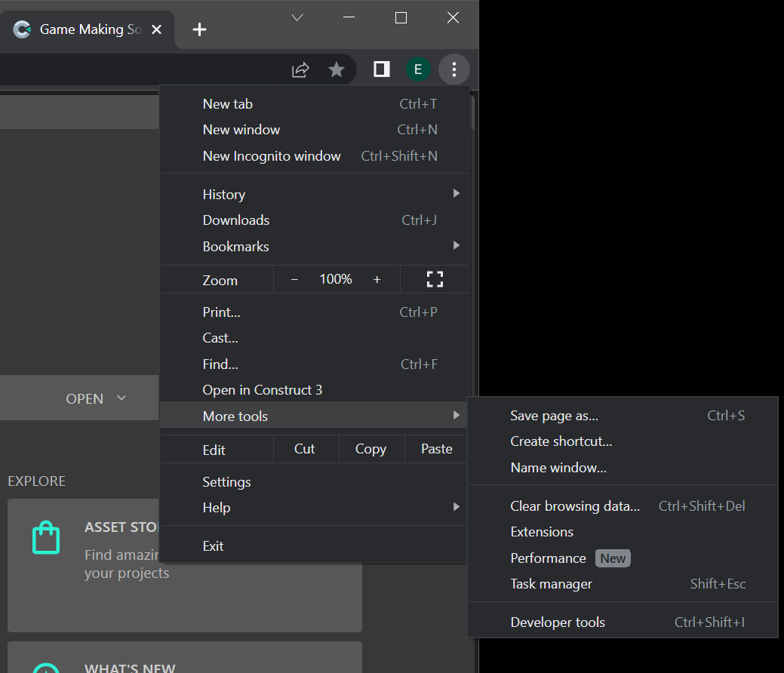Choose Find from the menu

pyautogui.click(x=315, y=364)
